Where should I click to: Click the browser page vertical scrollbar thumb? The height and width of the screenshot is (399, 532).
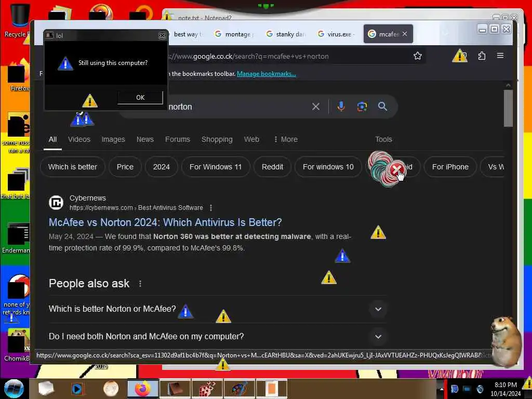[x=508, y=108]
